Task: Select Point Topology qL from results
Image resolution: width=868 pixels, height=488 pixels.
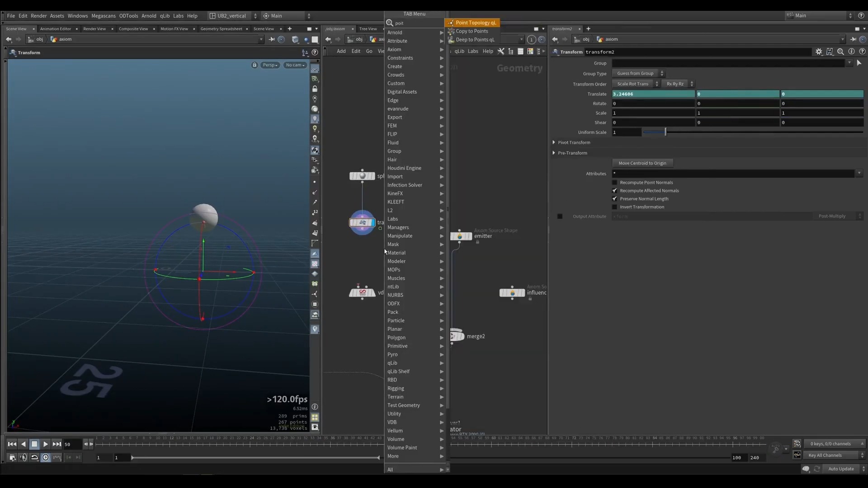Action: pos(475,23)
